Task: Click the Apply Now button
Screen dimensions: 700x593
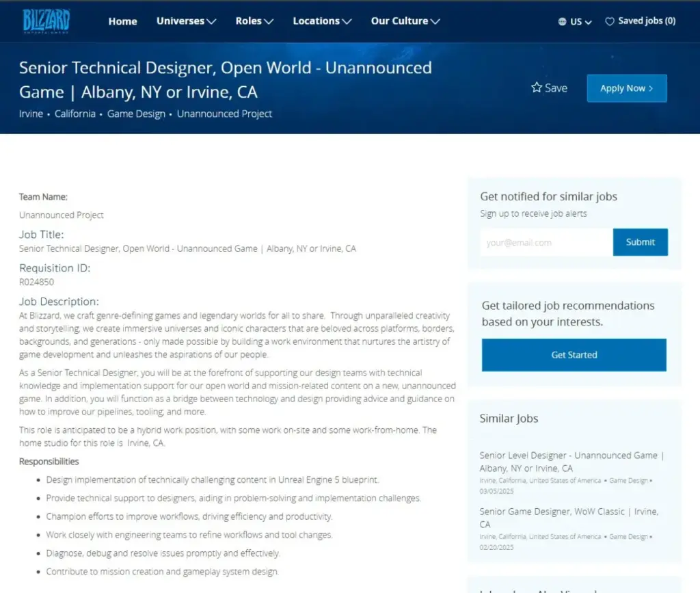Action: click(x=627, y=88)
